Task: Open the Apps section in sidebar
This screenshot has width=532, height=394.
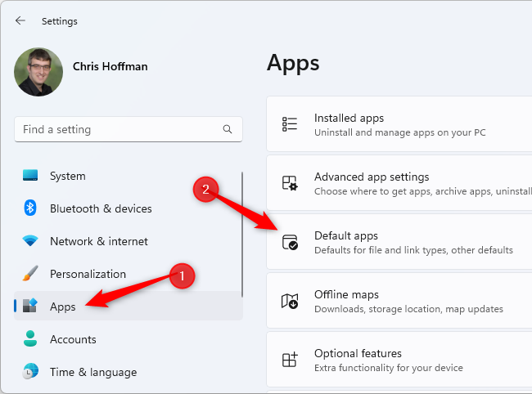Action: pyautogui.click(x=62, y=307)
